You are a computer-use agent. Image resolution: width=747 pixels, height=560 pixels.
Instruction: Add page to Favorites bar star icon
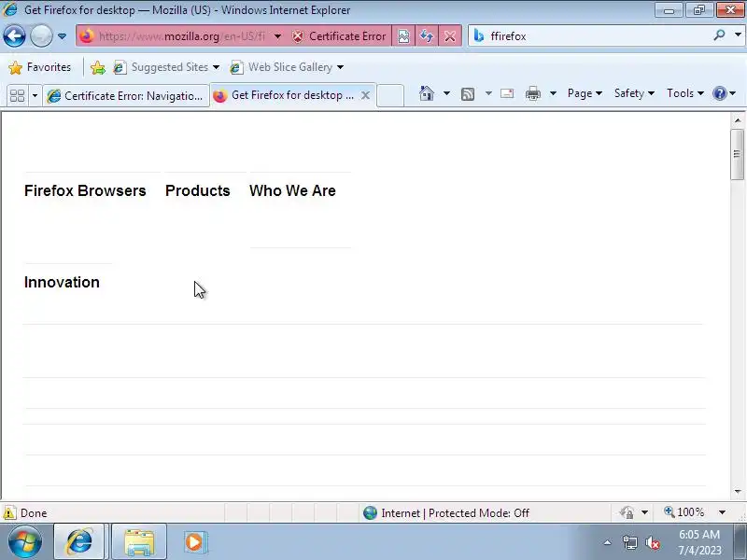tap(98, 67)
